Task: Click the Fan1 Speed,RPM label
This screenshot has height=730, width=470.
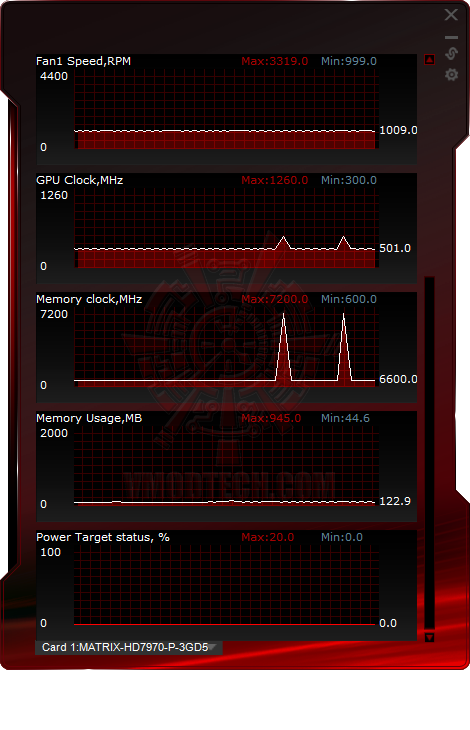Action: coord(83,61)
